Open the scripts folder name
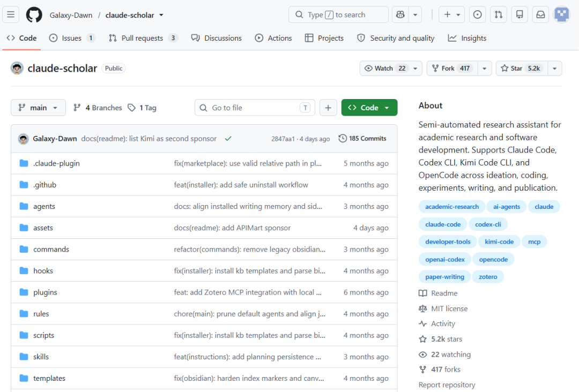579x392 pixels. tap(43, 335)
